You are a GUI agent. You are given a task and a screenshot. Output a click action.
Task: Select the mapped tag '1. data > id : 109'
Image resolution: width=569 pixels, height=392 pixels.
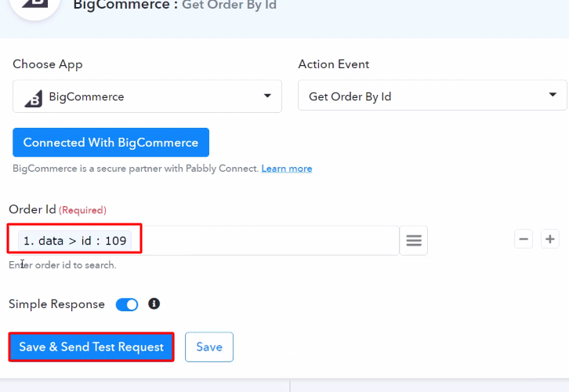coord(74,240)
